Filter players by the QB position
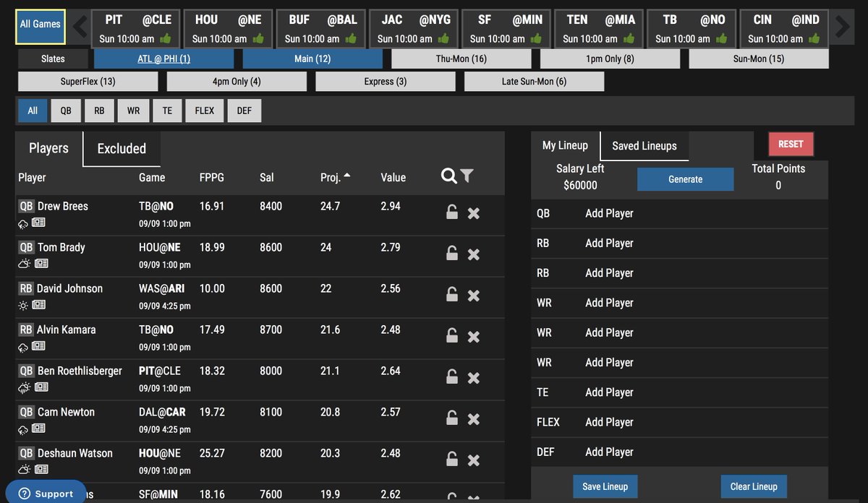The width and height of the screenshot is (868, 503). pos(66,111)
